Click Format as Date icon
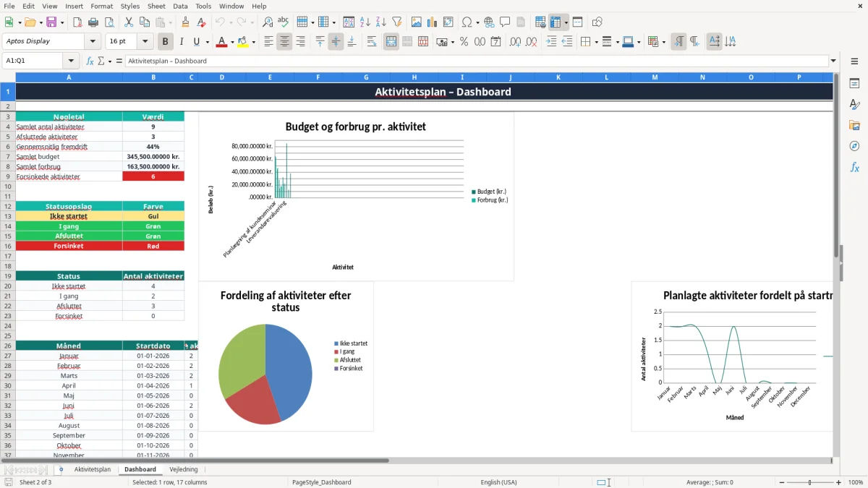868x488 pixels. point(496,42)
